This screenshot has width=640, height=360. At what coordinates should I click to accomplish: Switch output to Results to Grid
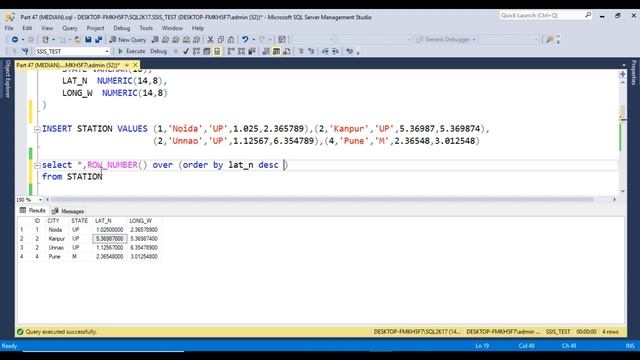[x=276, y=51]
